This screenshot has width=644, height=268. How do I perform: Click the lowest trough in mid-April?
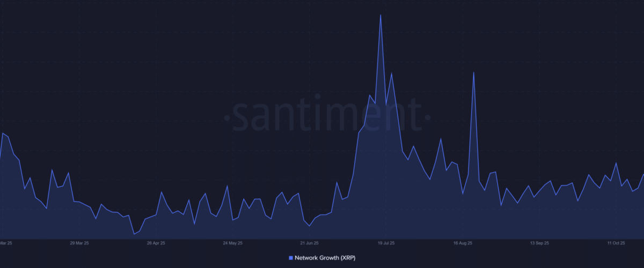pyautogui.click(x=134, y=234)
